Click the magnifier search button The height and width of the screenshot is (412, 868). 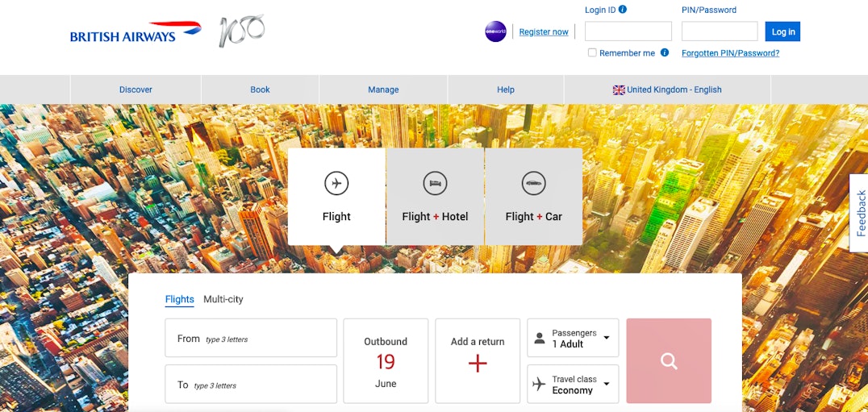669,360
